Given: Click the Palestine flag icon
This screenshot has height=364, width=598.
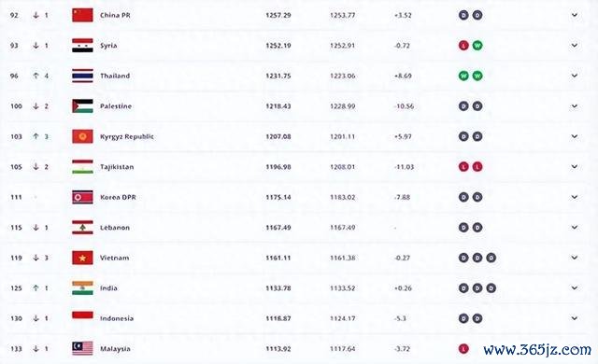Looking at the screenshot, I should [x=82, y=106].
